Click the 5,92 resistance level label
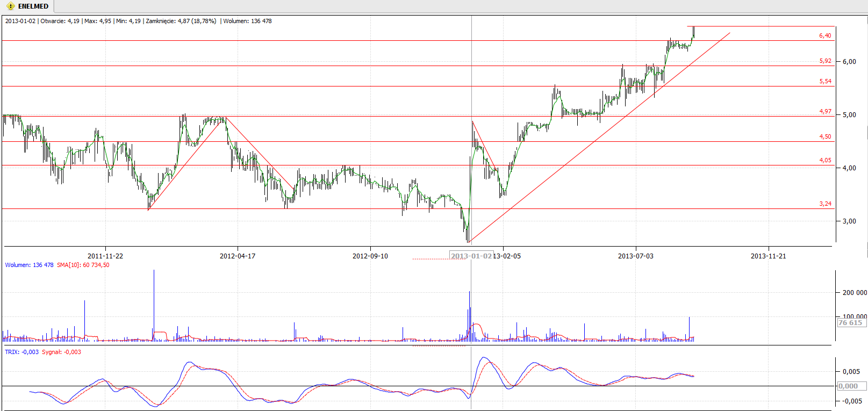This screenshot has height=411, width=868. point(825,61)
